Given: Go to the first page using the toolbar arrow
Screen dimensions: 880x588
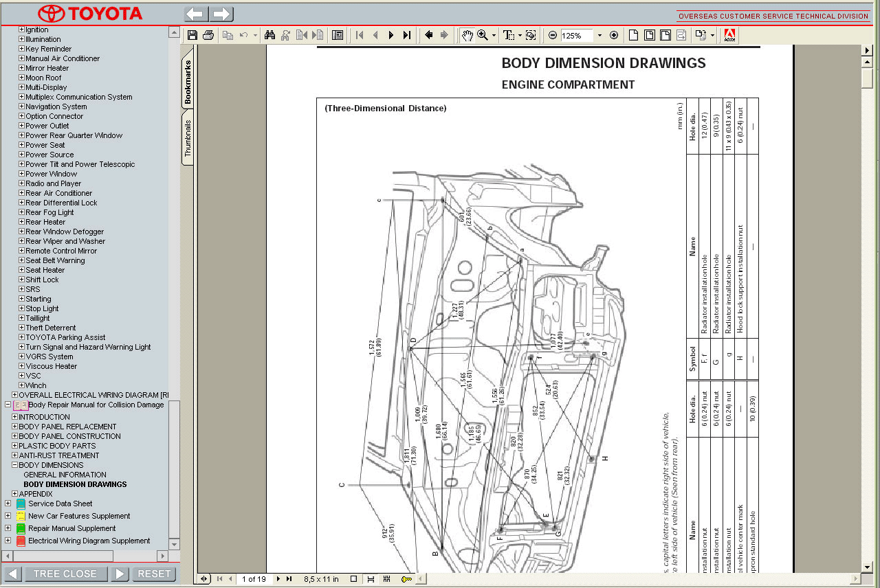Looking at the screenshot, I should click(360, 35).
